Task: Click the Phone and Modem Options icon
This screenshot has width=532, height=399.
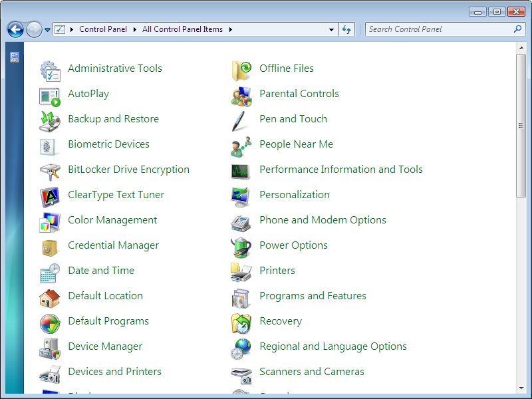Action: pyautogui.click(x=241, y=223)
